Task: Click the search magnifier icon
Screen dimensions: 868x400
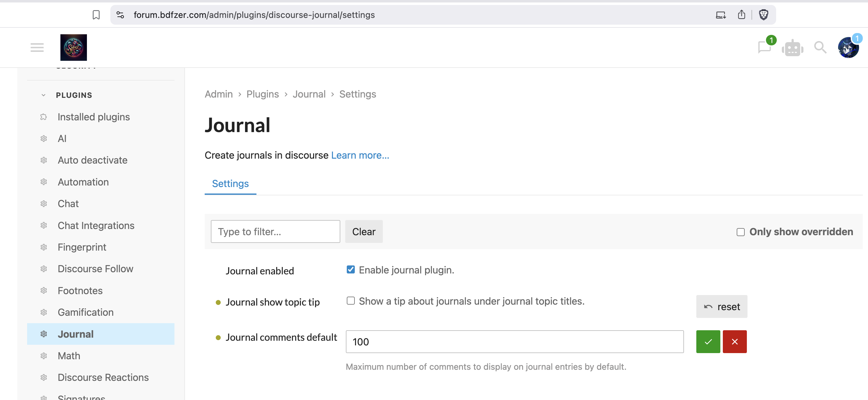Action: coord(820,47)
